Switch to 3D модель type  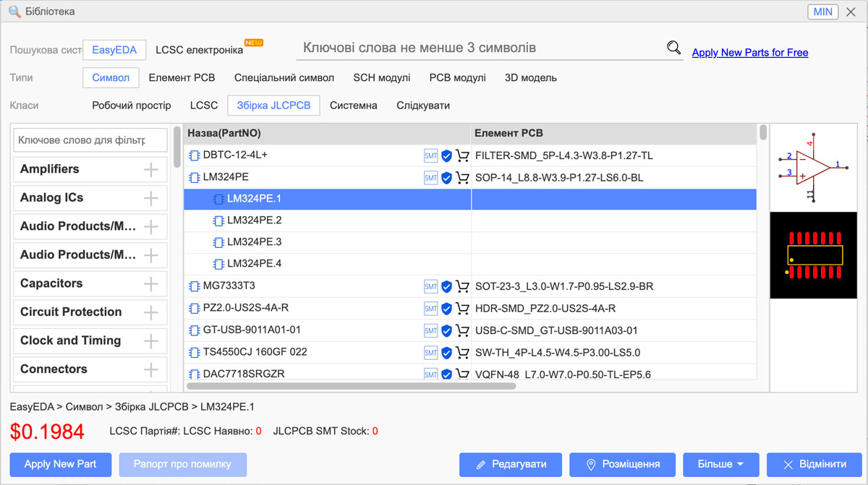[531, 77]
